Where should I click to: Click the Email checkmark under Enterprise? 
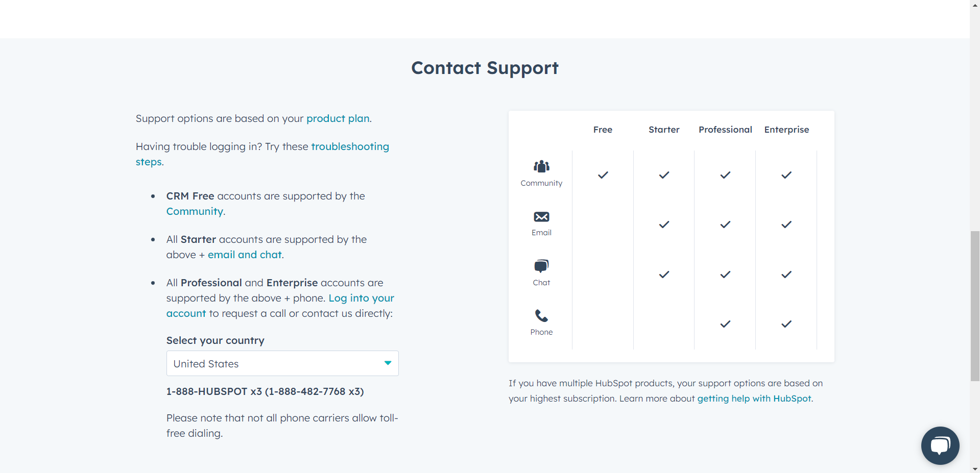[786, 224]
